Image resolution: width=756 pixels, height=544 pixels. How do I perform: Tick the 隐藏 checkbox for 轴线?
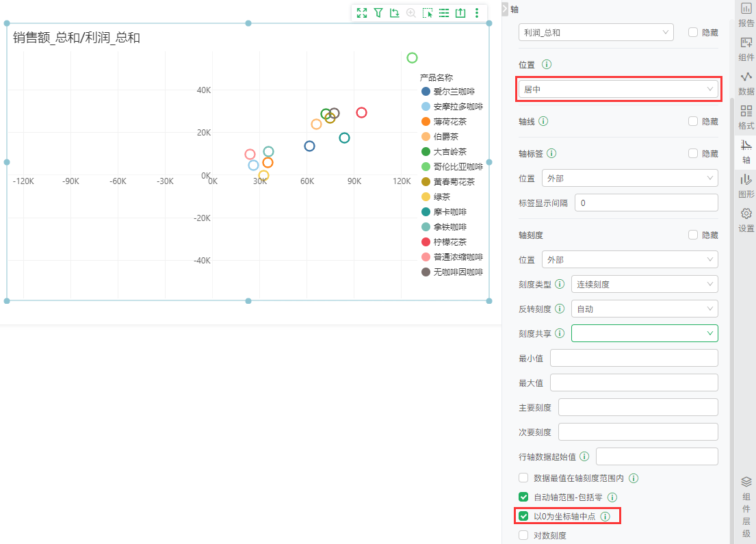click(x=693, y=121)
